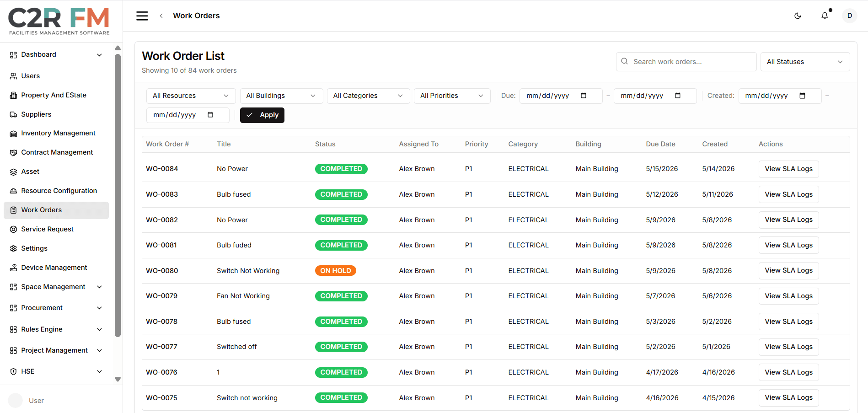View SLA Logs for WO-0075
The image size is (868, 413).
(x=788, y=397)
